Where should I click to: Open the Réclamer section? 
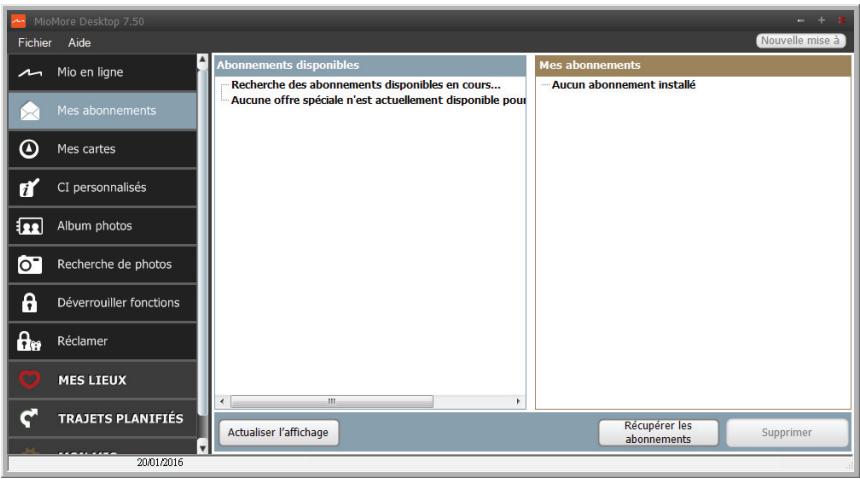(x=103, y=341)
